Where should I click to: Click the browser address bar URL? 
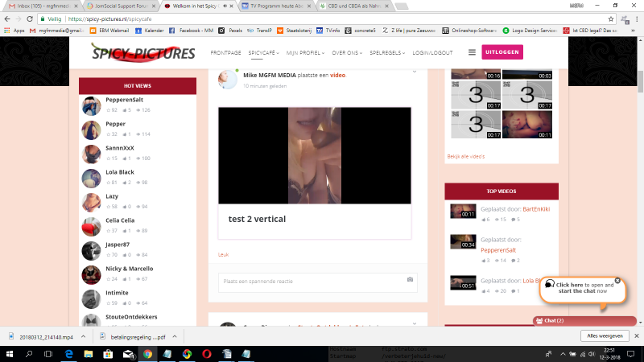click(109, 19)
